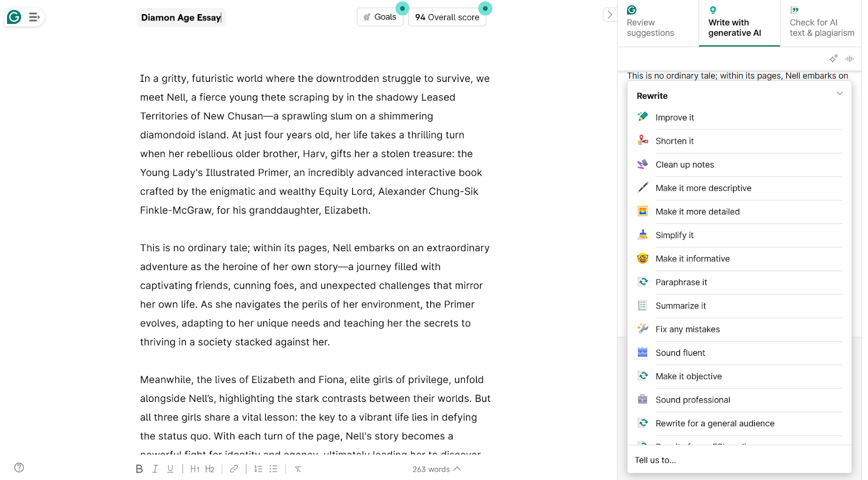The width and height of the screenshot is (868, 480).
Task: Toggle underline formatting
Action: coord(170,469)
